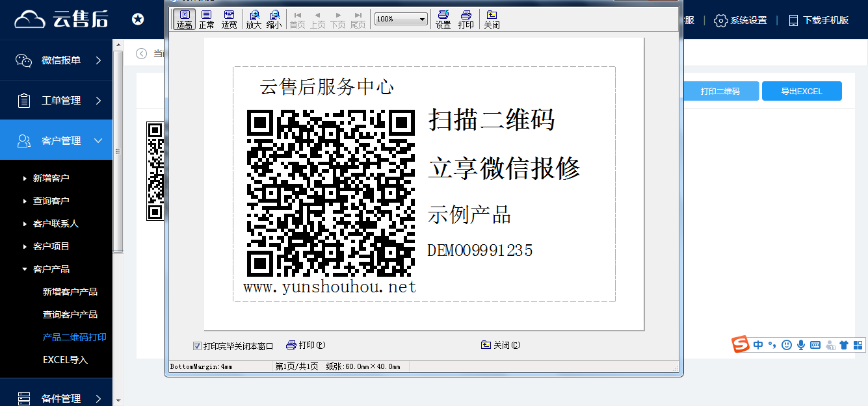Collapse the 客户管理 sidebar menu

point(57,140)
